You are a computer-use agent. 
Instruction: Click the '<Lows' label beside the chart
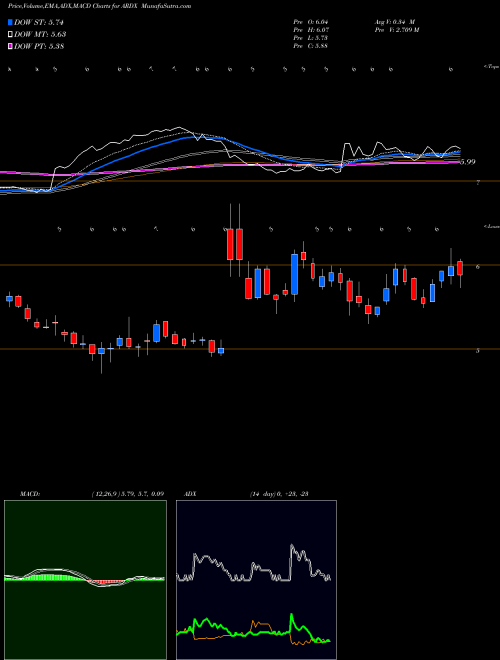[491, 227]
